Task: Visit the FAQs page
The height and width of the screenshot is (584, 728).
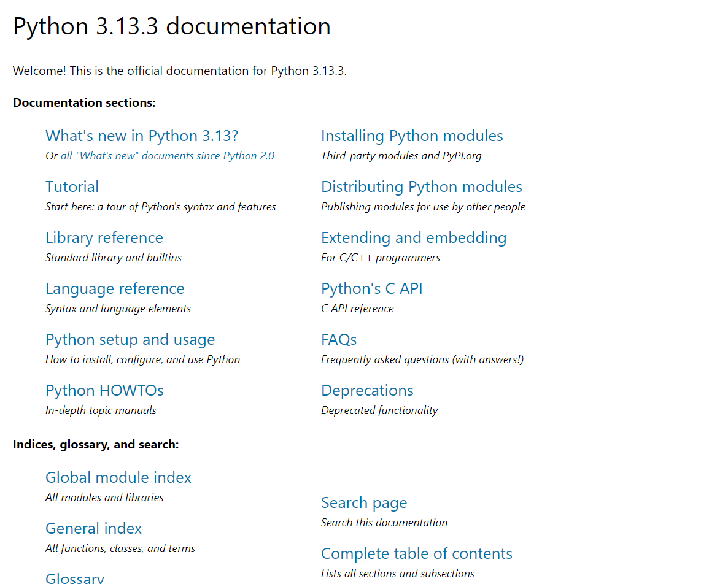Action: (339, 340)
